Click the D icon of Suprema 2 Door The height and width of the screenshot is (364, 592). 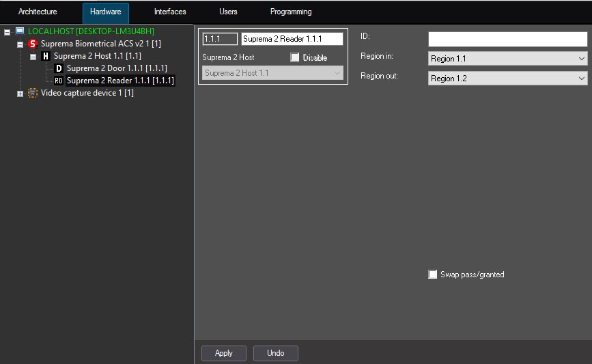[x=59, y=68]
